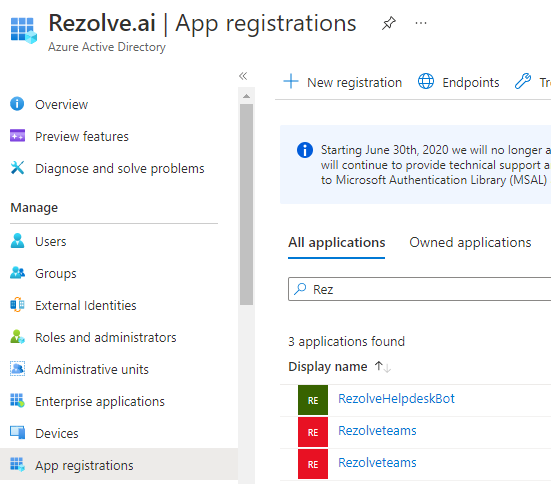Open Endpoints

[471, 83]
